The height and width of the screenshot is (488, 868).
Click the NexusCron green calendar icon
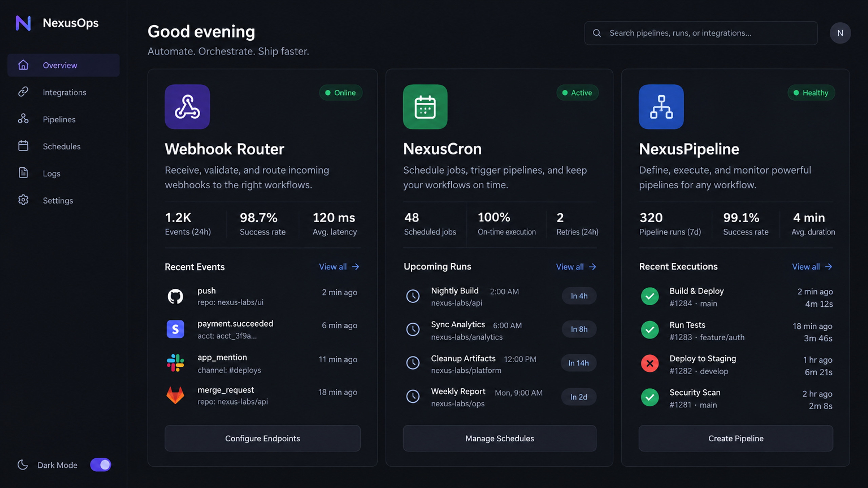(x=425, y=107)
